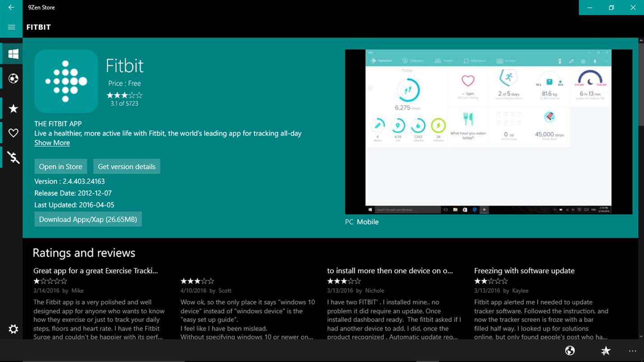Image resolution: width=644 pixels, height=362 pixels.
Task: Select the Windows logo sidebar icon
Action: [13, 54]
